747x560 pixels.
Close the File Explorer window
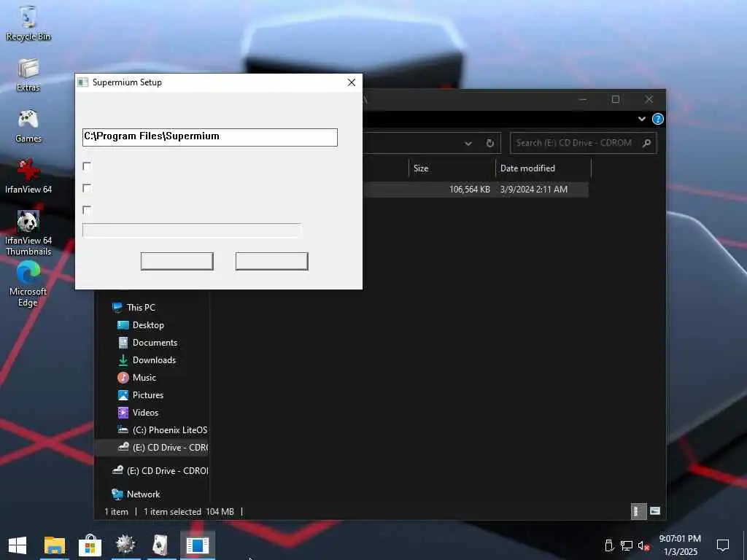[x=649, y=99]
